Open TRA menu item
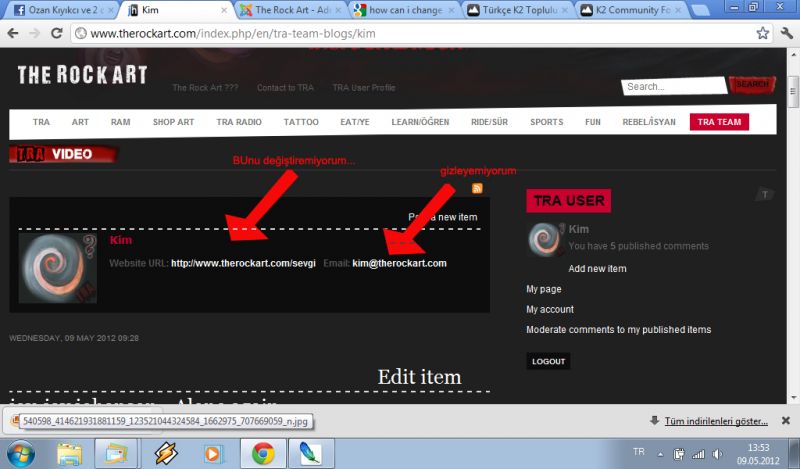The height and width of the screenshot is (469, 800). tap(41, 122)
